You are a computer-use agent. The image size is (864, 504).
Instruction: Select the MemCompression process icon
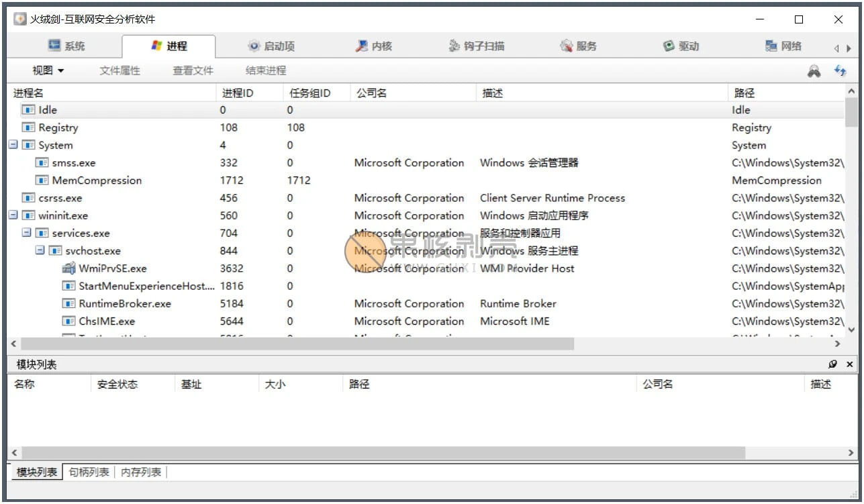coord(42,181)
